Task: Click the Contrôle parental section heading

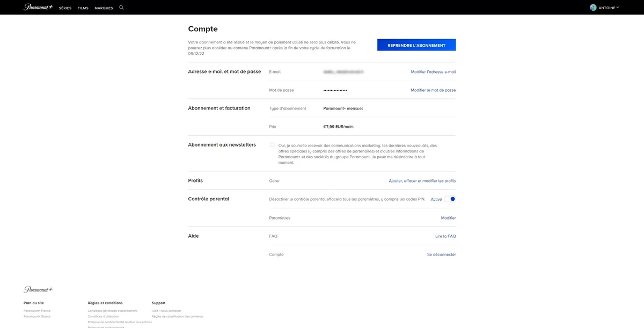Action: (208, 199)
